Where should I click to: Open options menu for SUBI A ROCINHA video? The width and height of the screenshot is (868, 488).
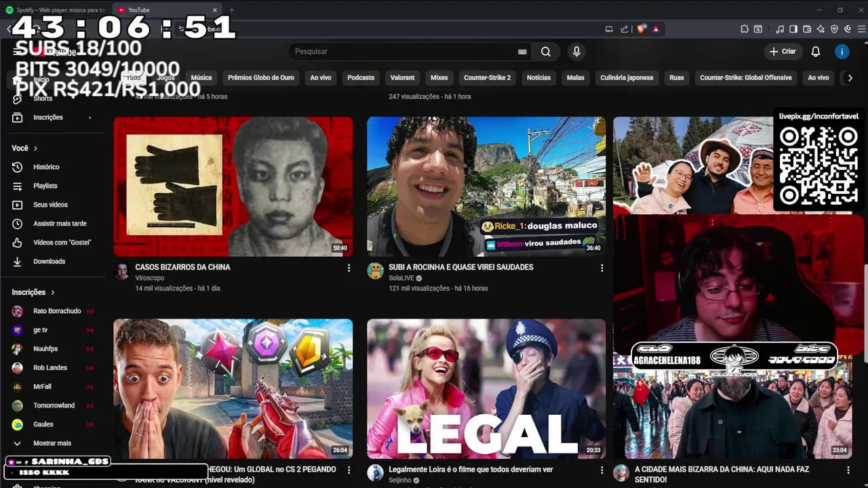(x=601, y=268)
